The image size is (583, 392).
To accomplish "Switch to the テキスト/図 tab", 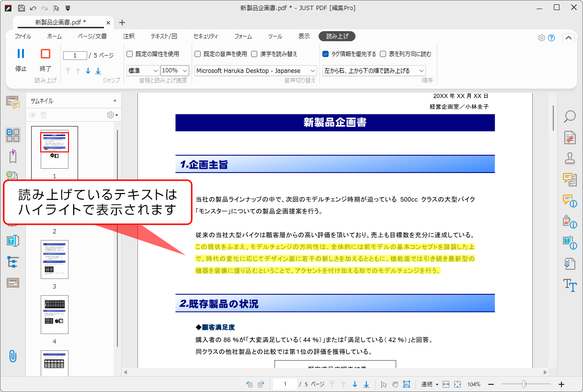I will coord(164,36).
